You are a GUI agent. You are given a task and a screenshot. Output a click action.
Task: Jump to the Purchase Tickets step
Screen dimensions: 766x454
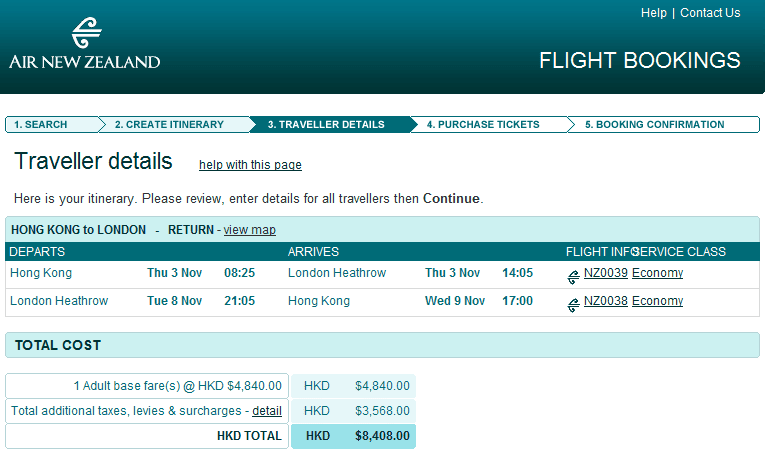tap(483, 125)
